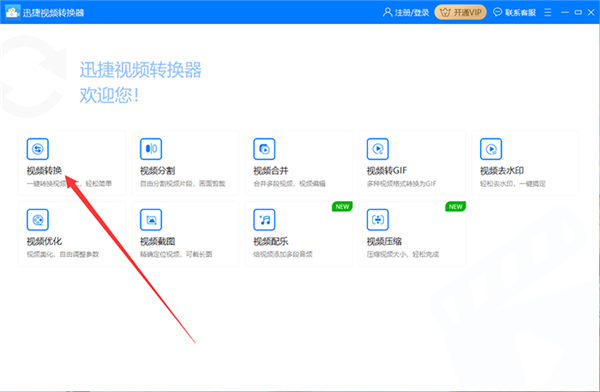Open the 视频合并 video merge icon
The width and height of the screenshot is (600, 392).
pos(264,149)
